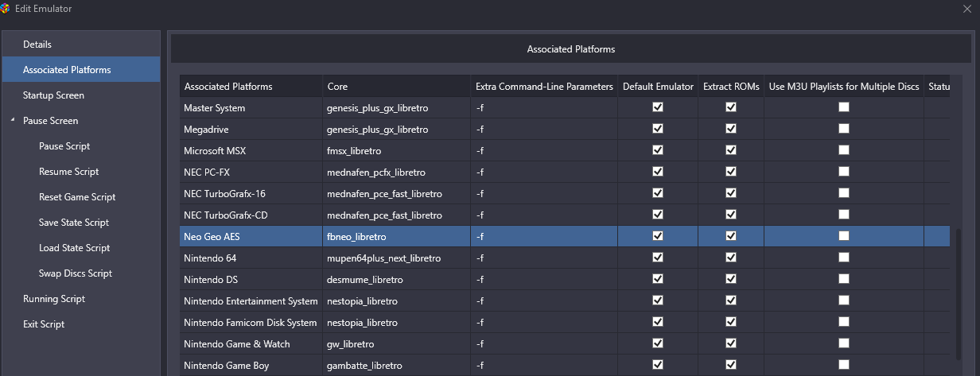Select the Microsoft MSX platform cell

click(x=251, y=151)
